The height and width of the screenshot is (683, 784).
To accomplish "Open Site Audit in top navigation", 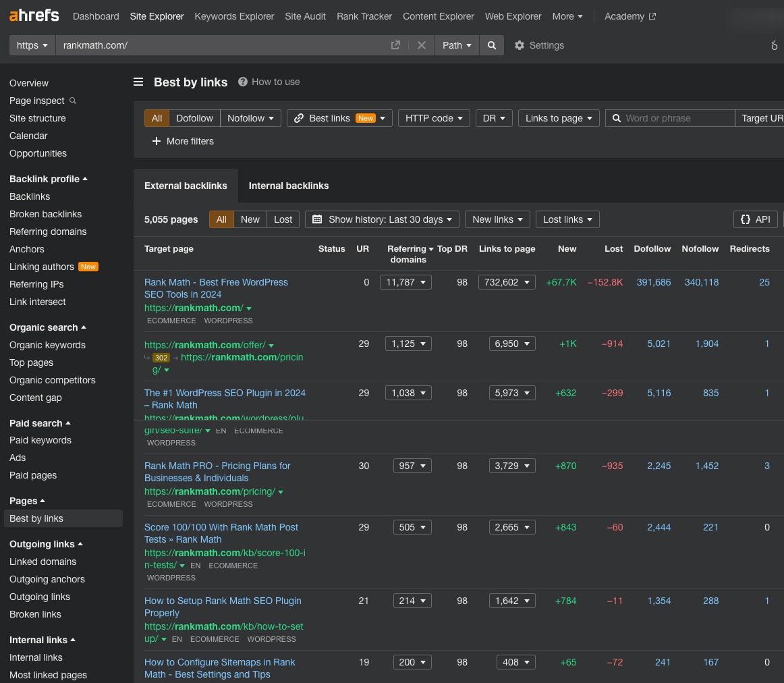I will 305,16.
